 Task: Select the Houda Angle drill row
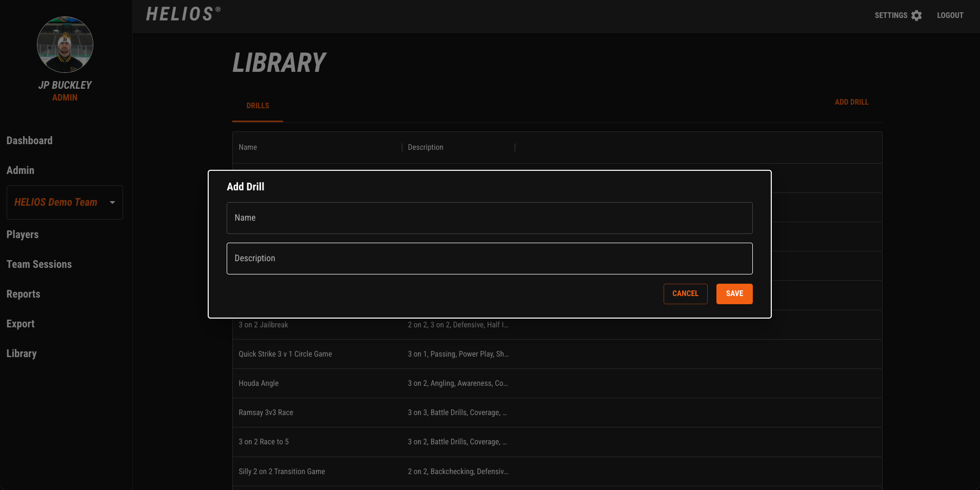(x=259, y=383)
